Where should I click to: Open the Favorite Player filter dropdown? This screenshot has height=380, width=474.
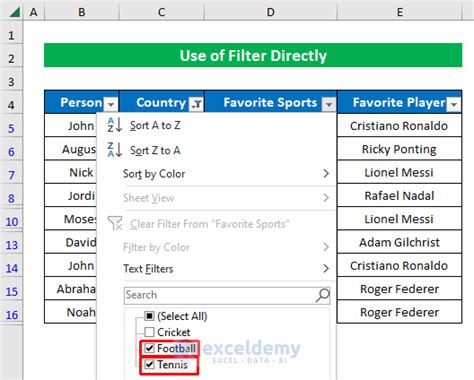pos(454,105)
